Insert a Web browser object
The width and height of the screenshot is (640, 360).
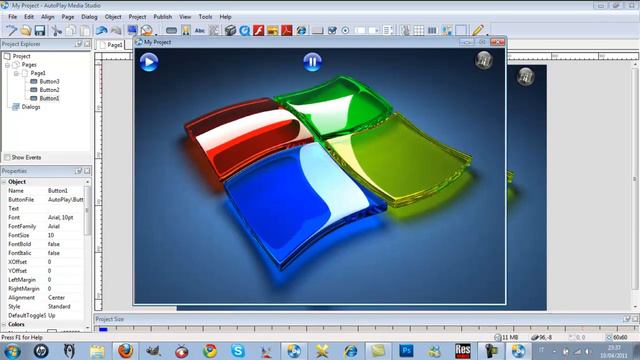(x=301, y=31)
